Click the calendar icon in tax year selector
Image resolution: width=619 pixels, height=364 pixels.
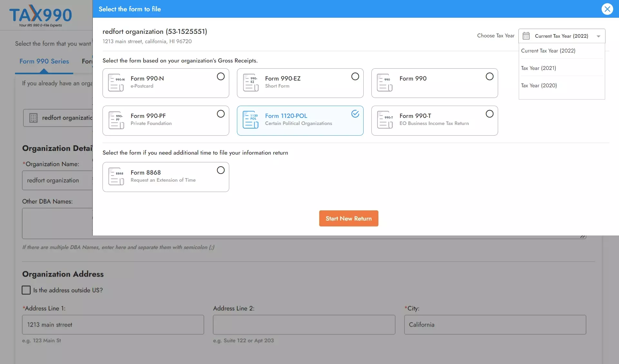[526, 36]
